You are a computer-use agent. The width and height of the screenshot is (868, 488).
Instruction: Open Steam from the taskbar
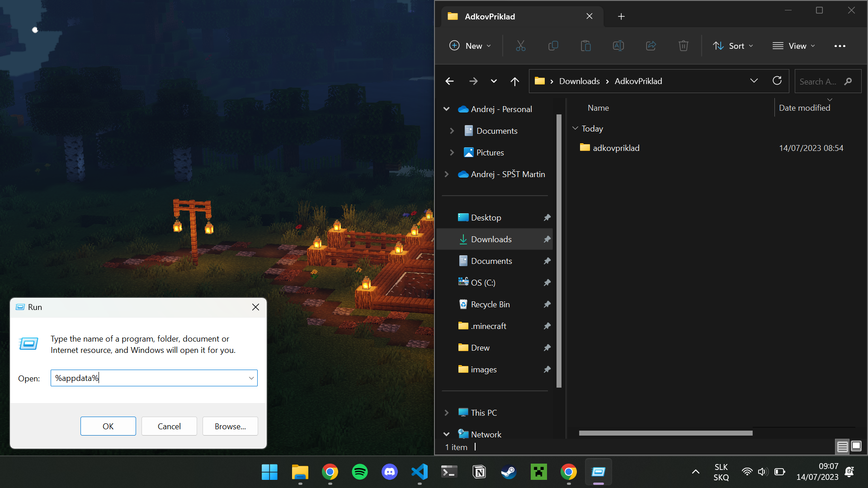tap(509, 472)
